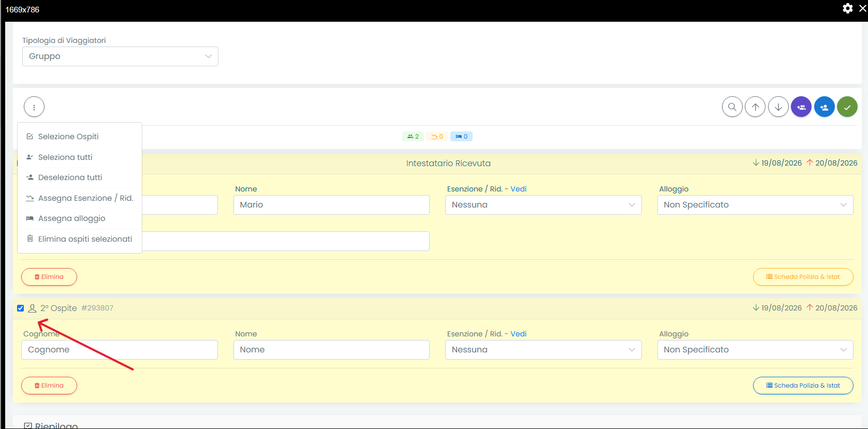868x429 pixels.
Task: Choose Deseleziona tutti from the menu
Action: click(x=80, y=177)
